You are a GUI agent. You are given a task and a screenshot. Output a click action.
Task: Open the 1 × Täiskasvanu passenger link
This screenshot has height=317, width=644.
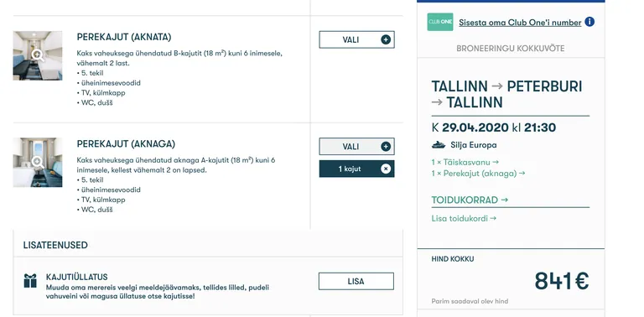465,162
